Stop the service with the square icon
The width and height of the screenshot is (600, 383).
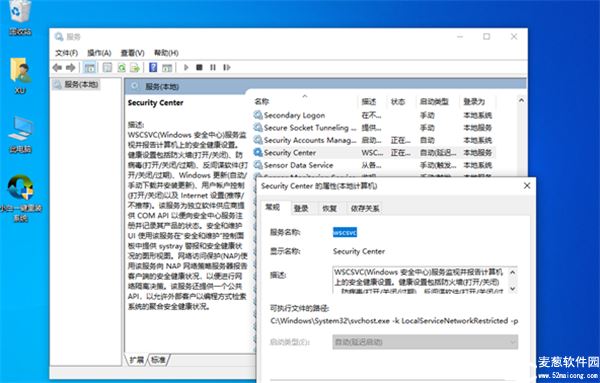pos(199,68)
